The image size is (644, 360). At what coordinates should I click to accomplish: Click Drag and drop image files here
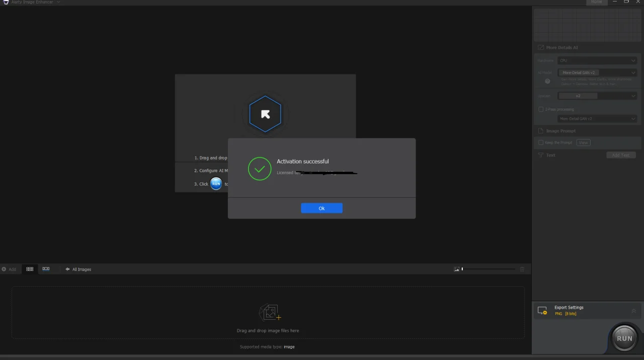(x=268, y=331)
